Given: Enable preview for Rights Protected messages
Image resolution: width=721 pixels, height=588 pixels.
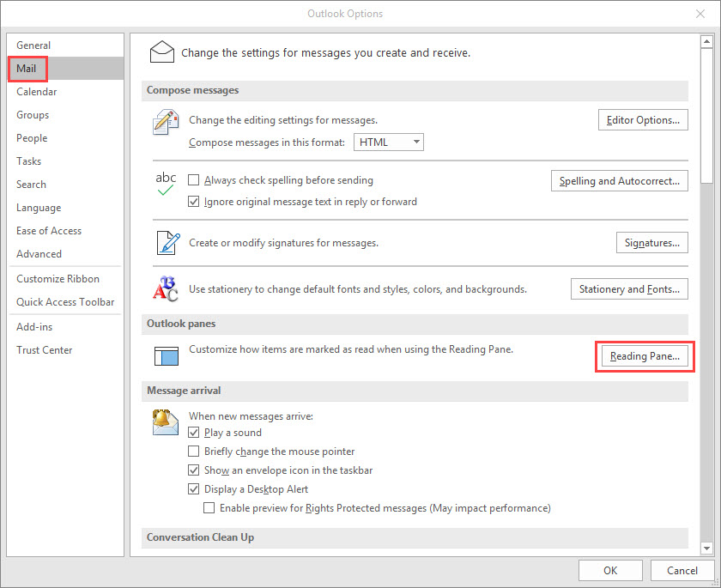Looking at the screenshot, I should tap(209, 508).
